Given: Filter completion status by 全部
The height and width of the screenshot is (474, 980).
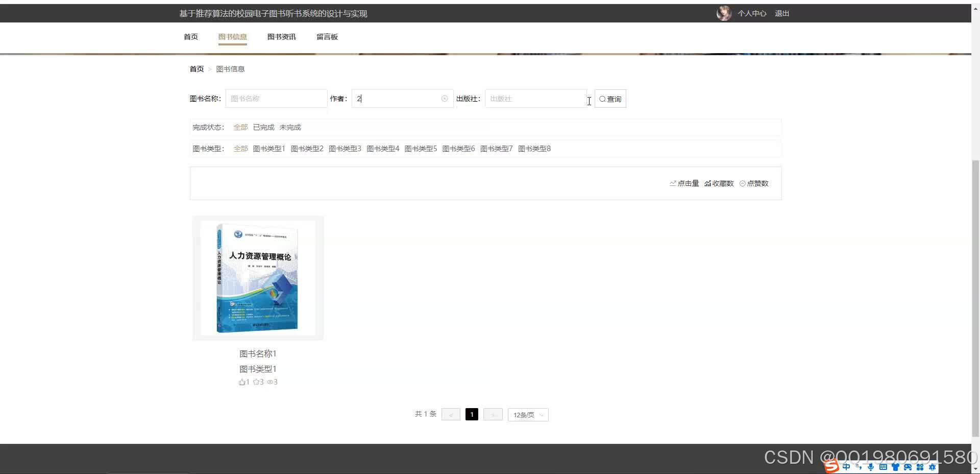Looking at the screenshot, I should click(x=240, y=127).
